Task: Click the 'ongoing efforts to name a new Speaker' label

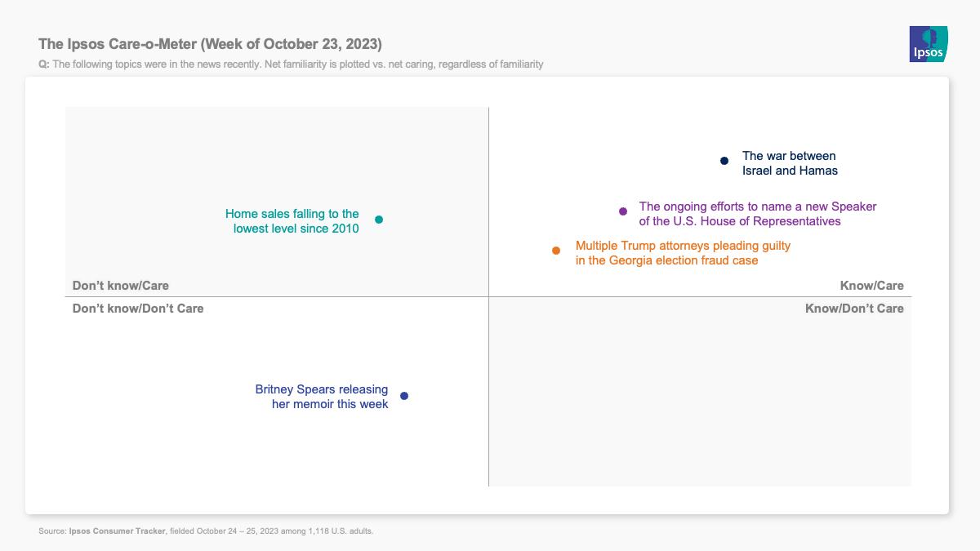Action: [x=757, y=214]
